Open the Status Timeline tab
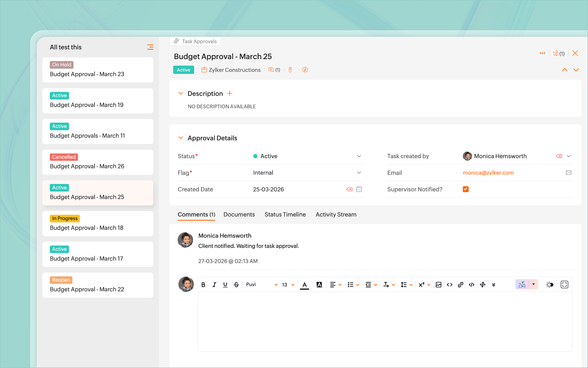Screen dimensions: 588x368 [285, 214]
